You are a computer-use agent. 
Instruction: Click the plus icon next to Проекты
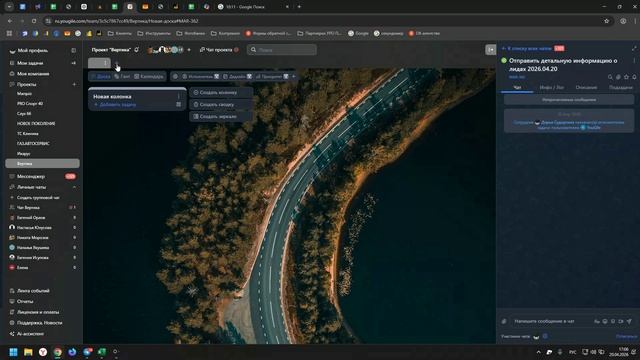(74, 84)
